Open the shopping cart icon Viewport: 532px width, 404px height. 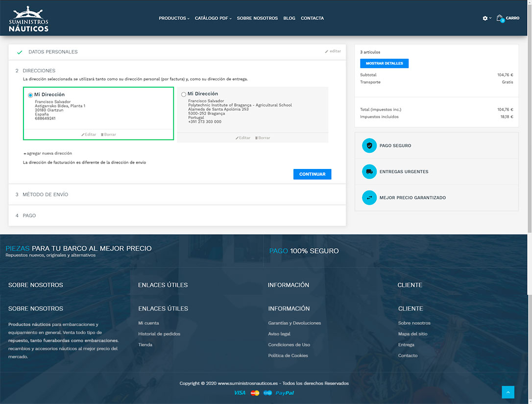tap(500, 18)
